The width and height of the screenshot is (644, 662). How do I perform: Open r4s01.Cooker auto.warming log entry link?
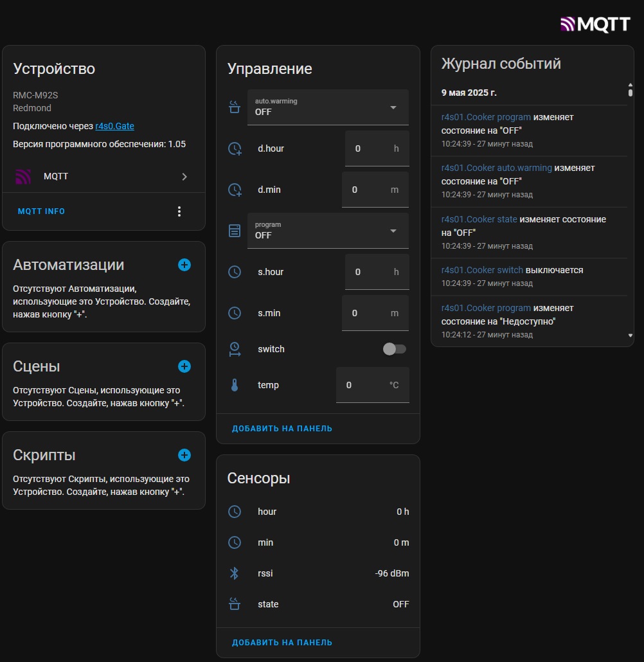[497, 168]
